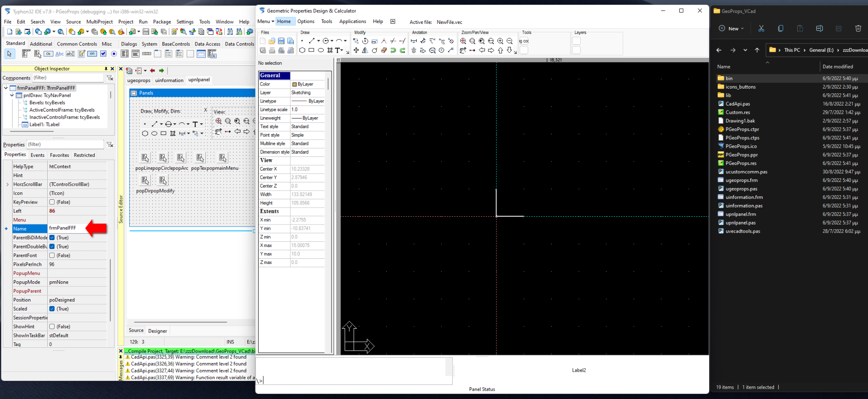This screenshot has width=868, height=399.
Task: Click the second Layers checkbox in the ribbon
Action: [x=576, y=50]
